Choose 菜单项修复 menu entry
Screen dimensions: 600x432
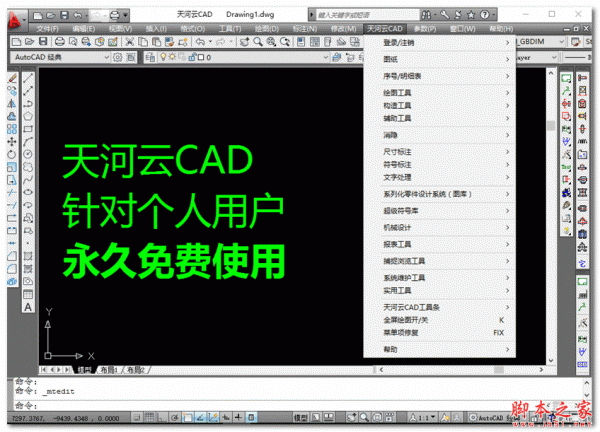[439, 333]
